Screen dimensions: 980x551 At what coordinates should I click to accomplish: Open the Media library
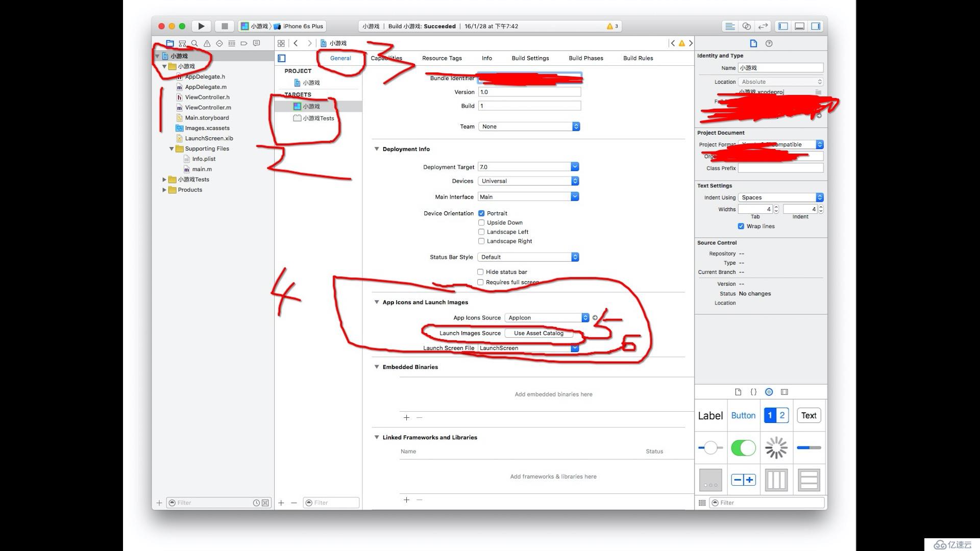coord(785,392)
